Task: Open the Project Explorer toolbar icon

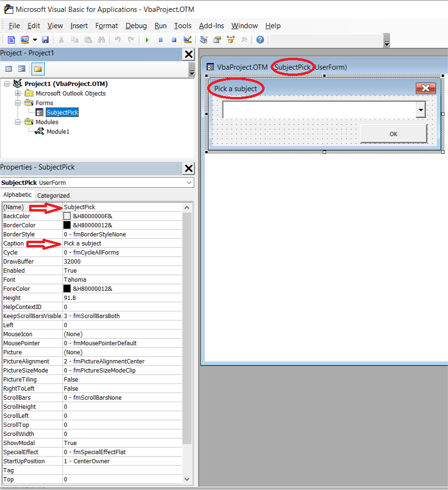Action: (203, 40)
